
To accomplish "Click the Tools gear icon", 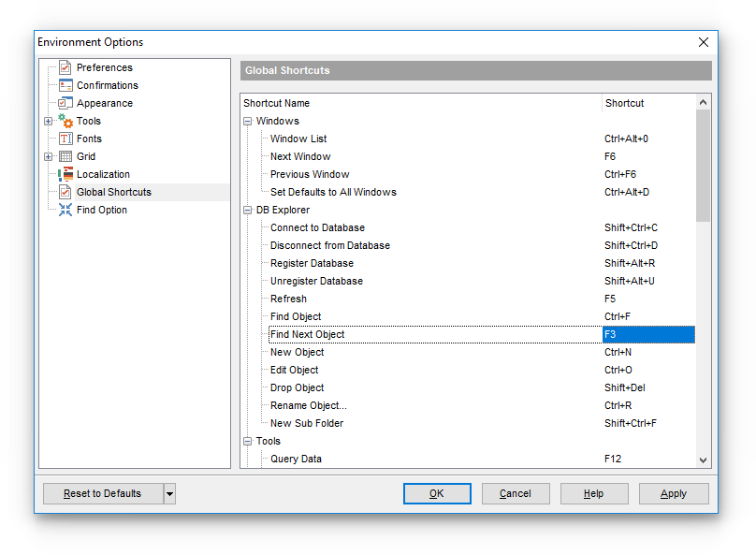I will pyautogui.click(x=65, y=121).
